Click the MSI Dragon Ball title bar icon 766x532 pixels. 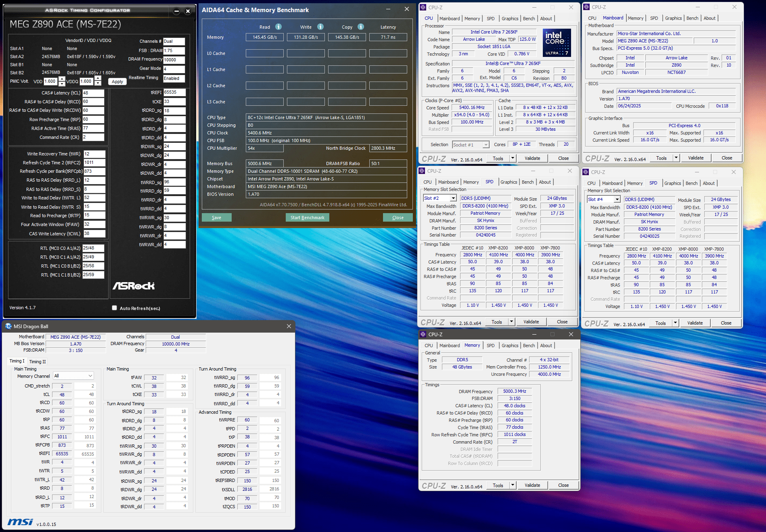(x=8, y=326)
